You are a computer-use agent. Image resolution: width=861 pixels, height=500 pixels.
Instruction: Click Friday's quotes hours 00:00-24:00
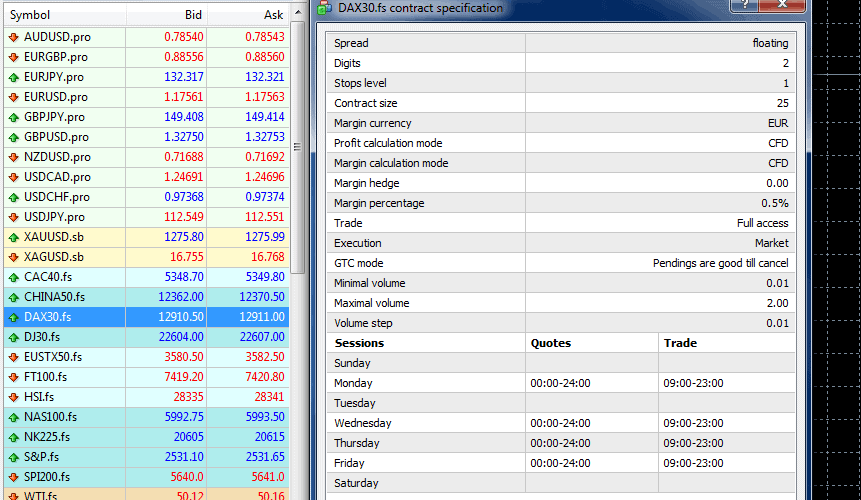pyautogui.click(x=560, y=464)
